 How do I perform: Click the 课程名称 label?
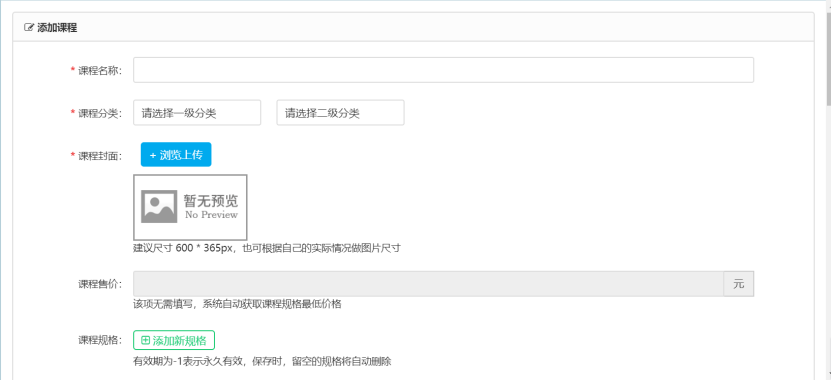(100, 70)
